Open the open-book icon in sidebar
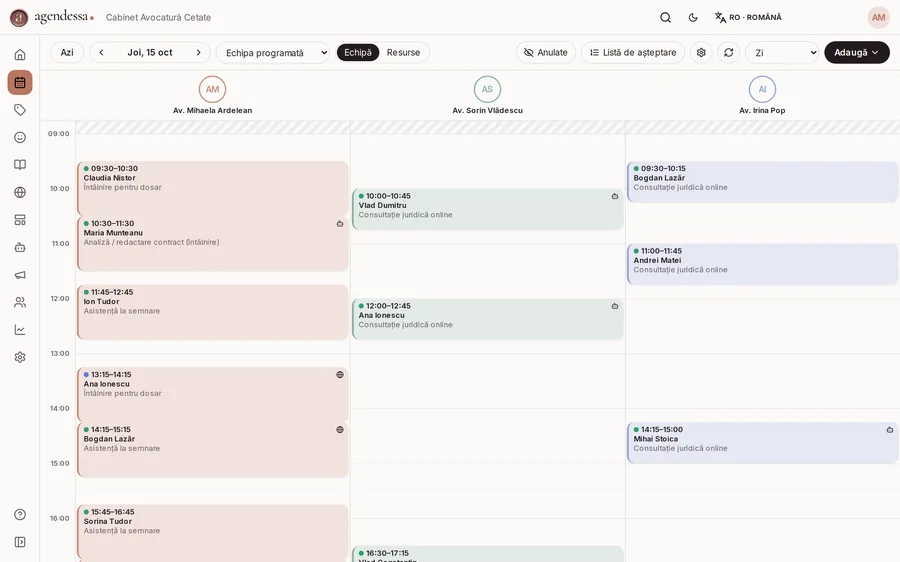 pos(20,165)
